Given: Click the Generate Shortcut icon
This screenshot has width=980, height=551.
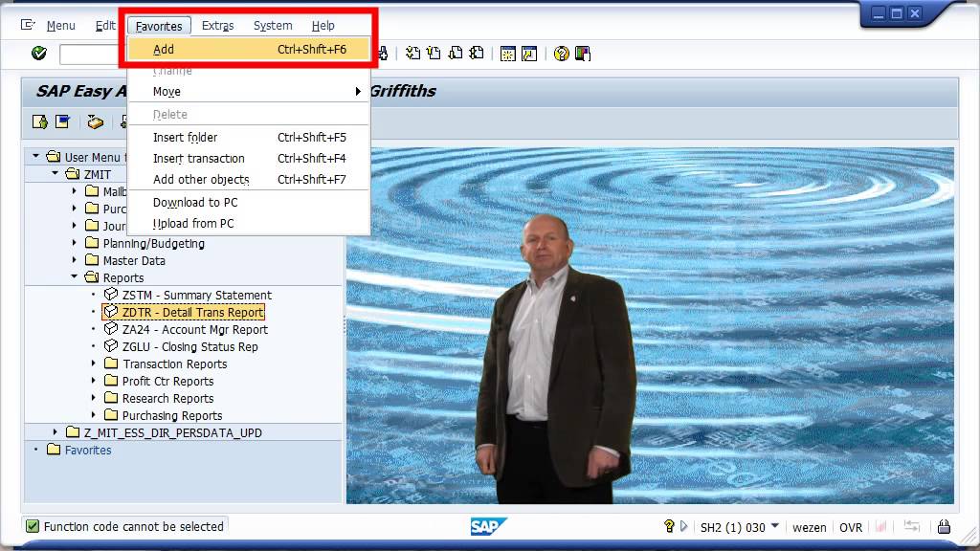Looking at the screenshot, I should pos(529,55).
